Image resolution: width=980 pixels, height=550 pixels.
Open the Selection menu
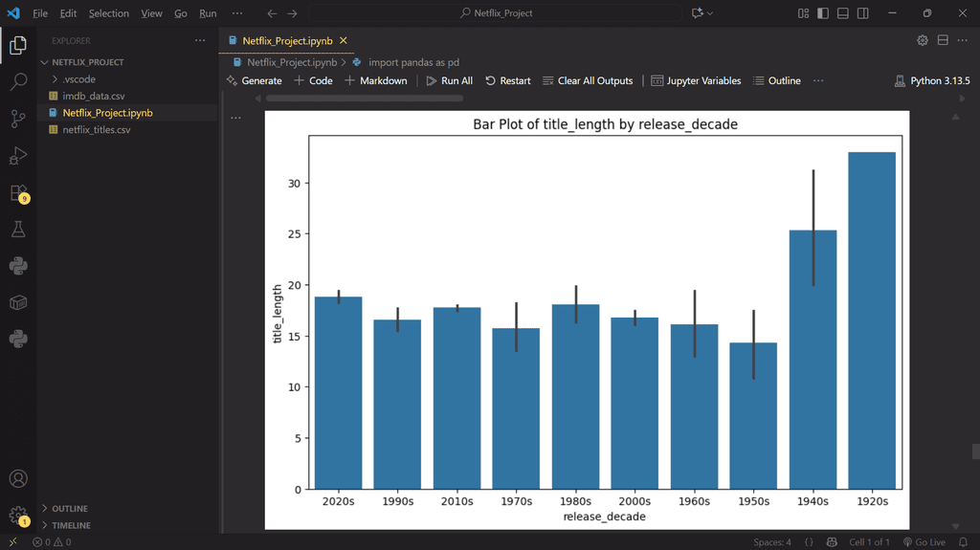tap(108, 13)
